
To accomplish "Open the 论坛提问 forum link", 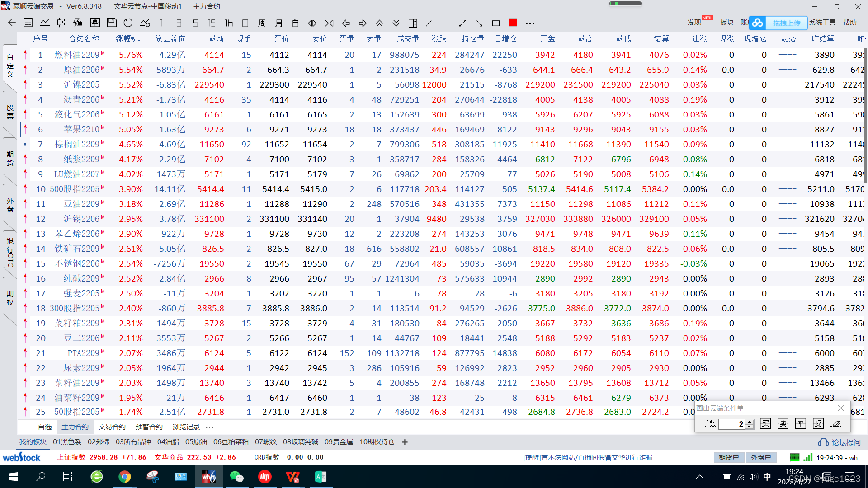I will [x=840, y=442].
